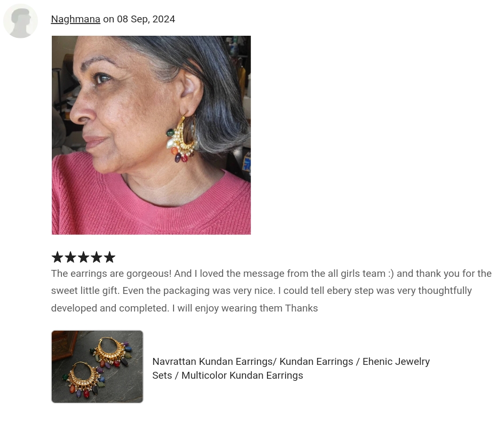Screen dimensions: 504x423
Task: Click the word 'Thanks' ending the review
Action: 301,308
